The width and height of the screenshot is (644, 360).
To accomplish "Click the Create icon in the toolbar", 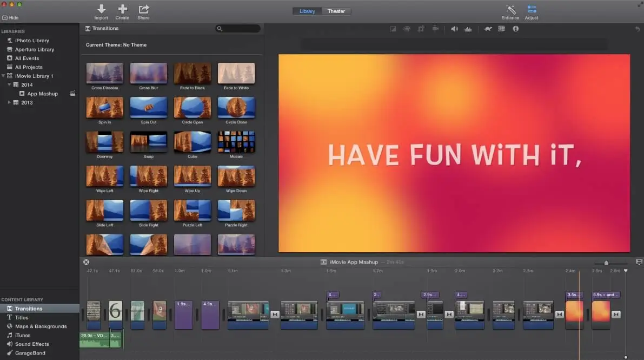I will pos(122,11).
